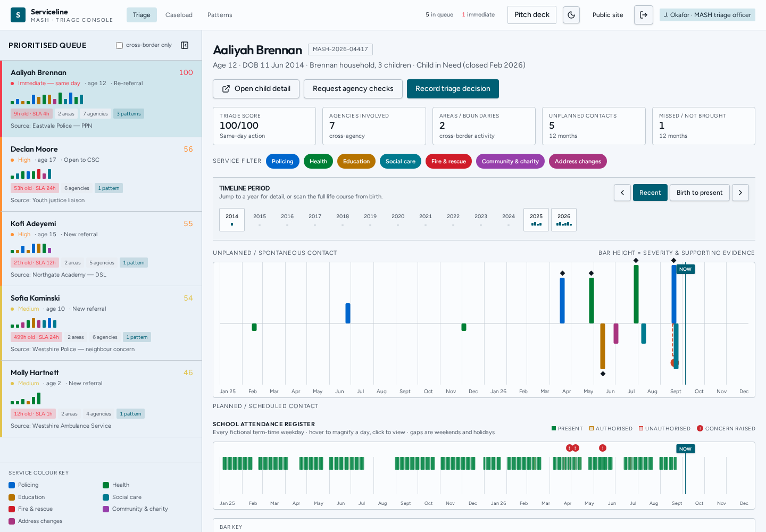Go to next timeline period

click(x=740, y=193)
